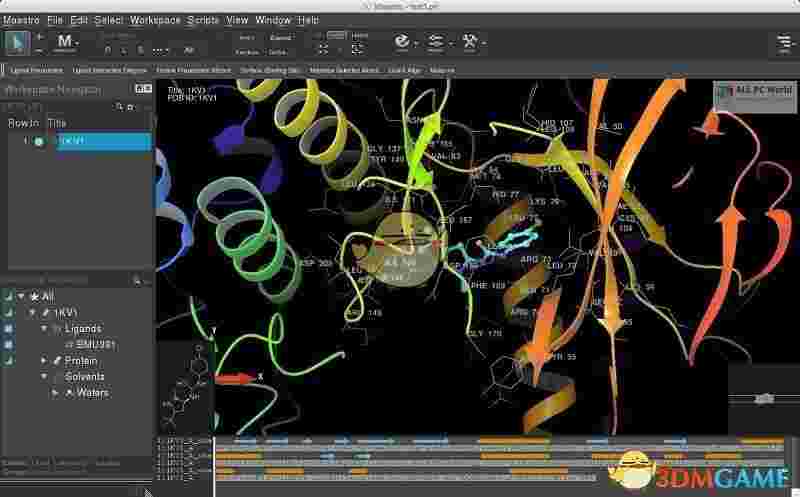This screenshot has height=497, width=800.
Task: Open the panel list icon at top right
Action: pyautogui.click(x=784, y=43)
